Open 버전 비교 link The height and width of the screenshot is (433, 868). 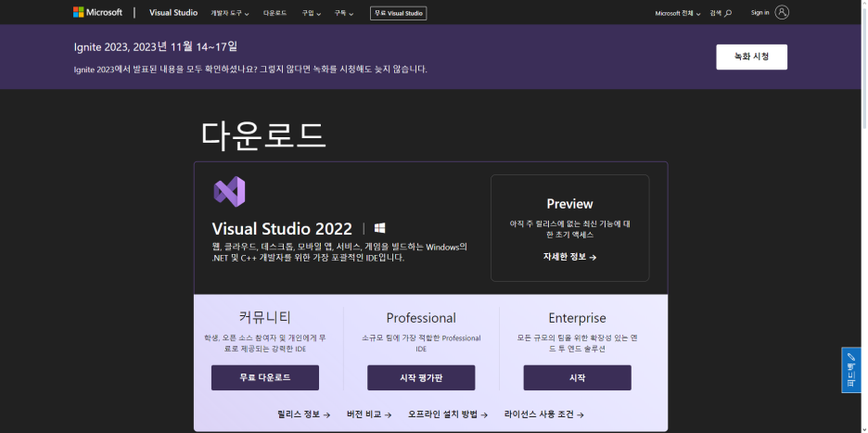369,414
